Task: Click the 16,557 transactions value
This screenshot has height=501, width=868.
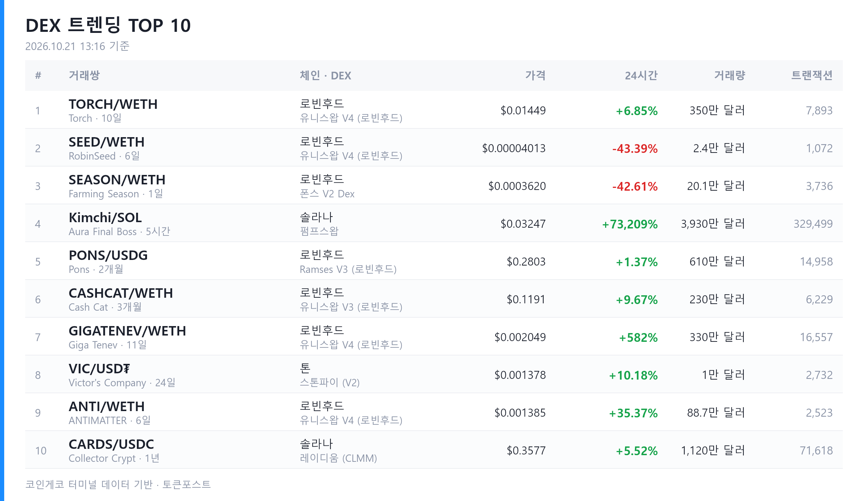Action: [x=816, y=337]
